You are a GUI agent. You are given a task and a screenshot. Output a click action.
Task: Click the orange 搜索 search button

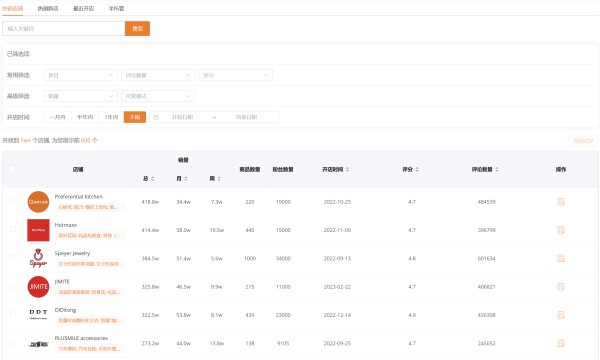[137, 29]
